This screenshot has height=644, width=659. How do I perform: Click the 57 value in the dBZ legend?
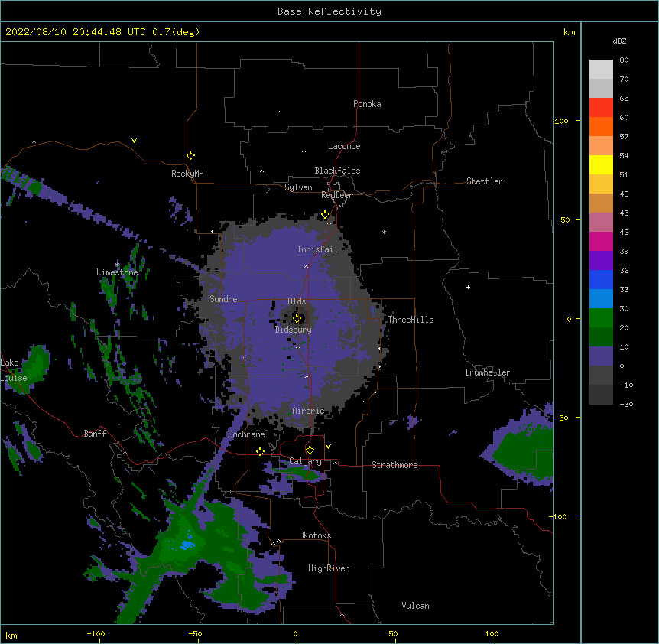pyautogui.click(x=624, y=137)
